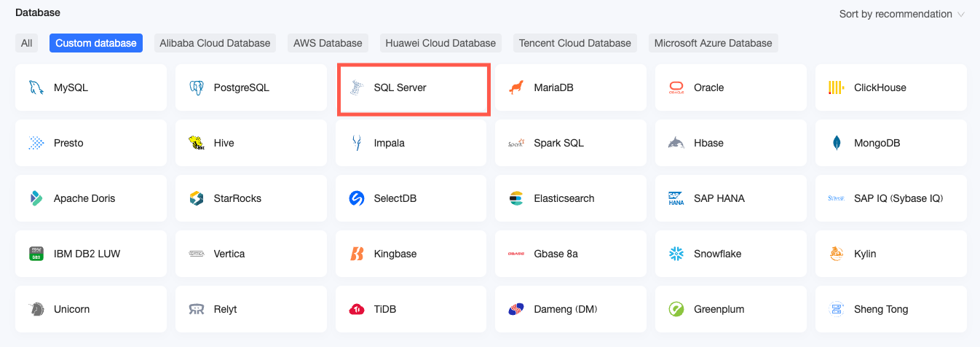Select the Vertica label
Image resolution: width=980 pixels, height=347 pixels.
pos(229,254)
